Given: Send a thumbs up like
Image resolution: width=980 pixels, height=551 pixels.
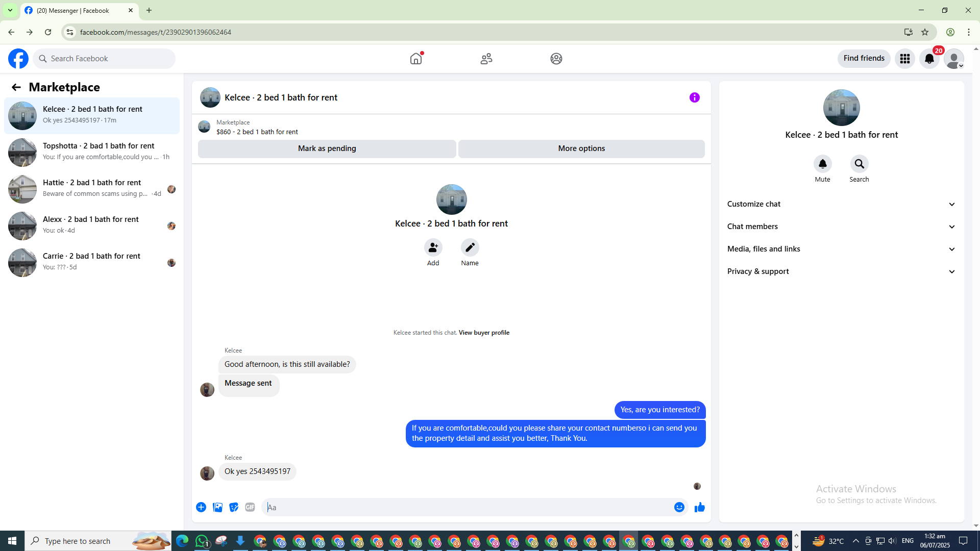Looking at the screenshot, I should tap(699, 507).
